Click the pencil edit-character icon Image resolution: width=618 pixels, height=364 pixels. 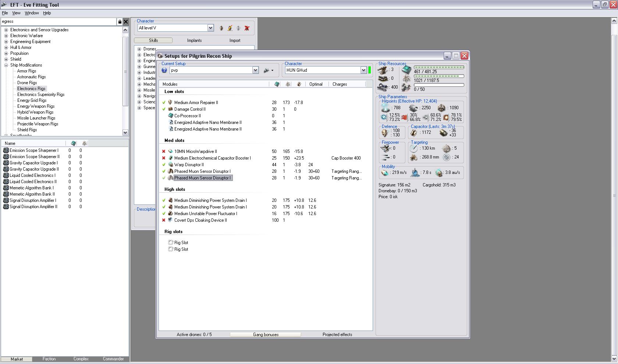click(230, 28)
